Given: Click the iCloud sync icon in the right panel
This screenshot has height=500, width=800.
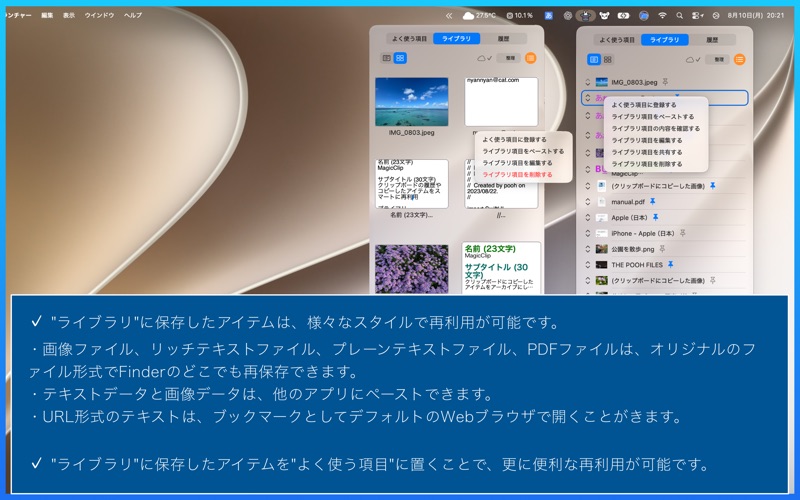Looking at the screenshot, I should point(693,60).
